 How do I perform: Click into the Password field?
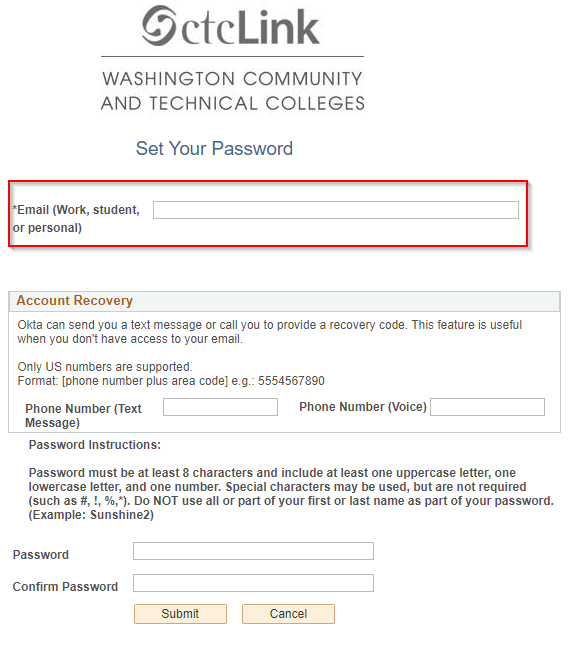(x=253, y=551)
